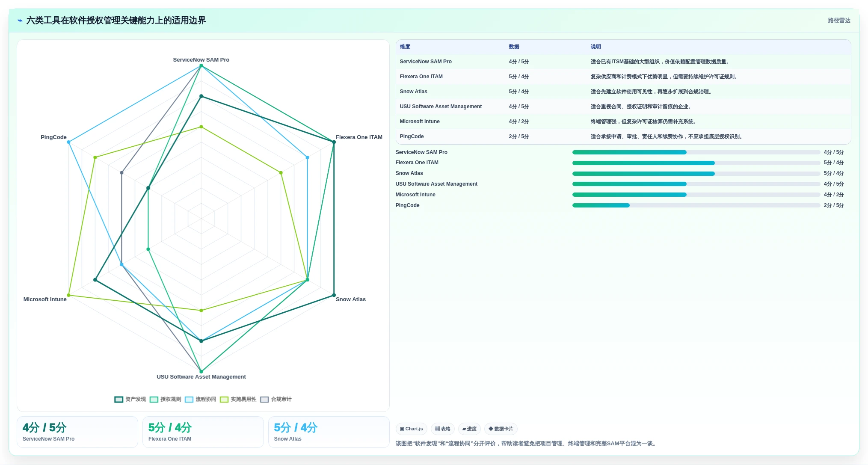Toggle 资产发现 legend swatch

(x=119, y=400)
